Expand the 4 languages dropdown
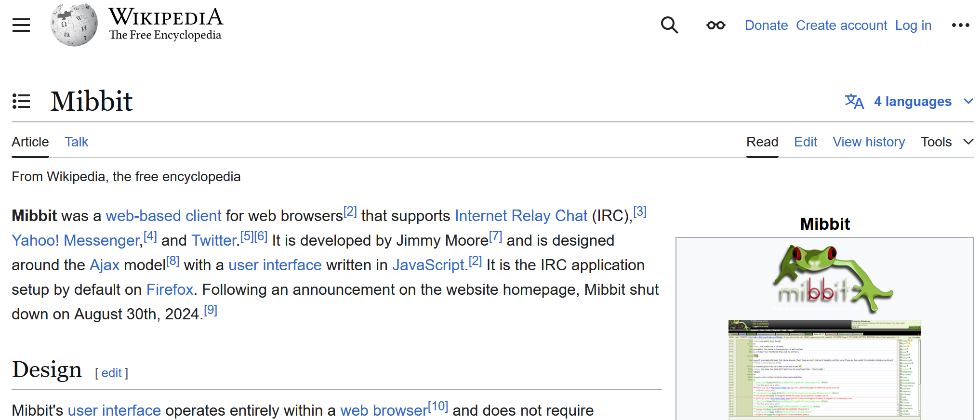Viewport: 980px width, 420px height. point(913,102)
